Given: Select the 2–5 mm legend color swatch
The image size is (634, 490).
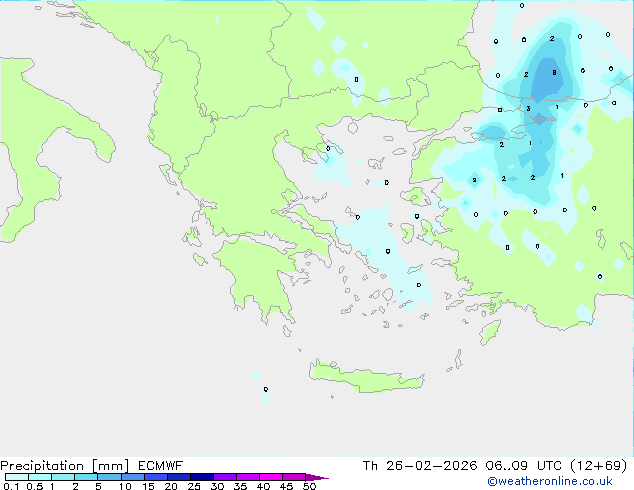Looking at the screenshot, I should click(x=86, y=477).
